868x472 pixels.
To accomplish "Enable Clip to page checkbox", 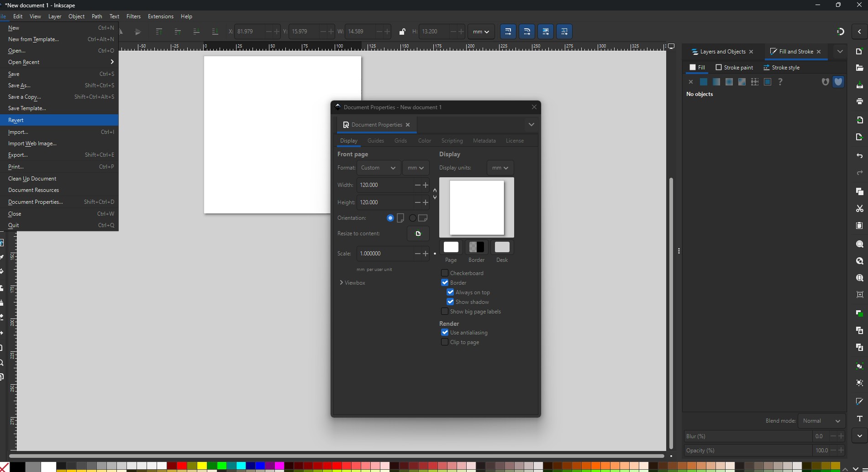I will coord(445,342).
